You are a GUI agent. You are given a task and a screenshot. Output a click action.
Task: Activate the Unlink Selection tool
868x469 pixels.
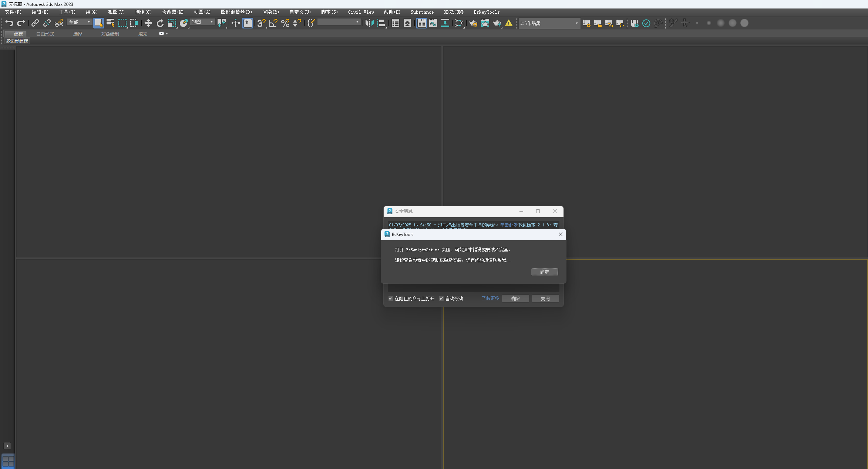pyautogui.click(x=47, y=23)
